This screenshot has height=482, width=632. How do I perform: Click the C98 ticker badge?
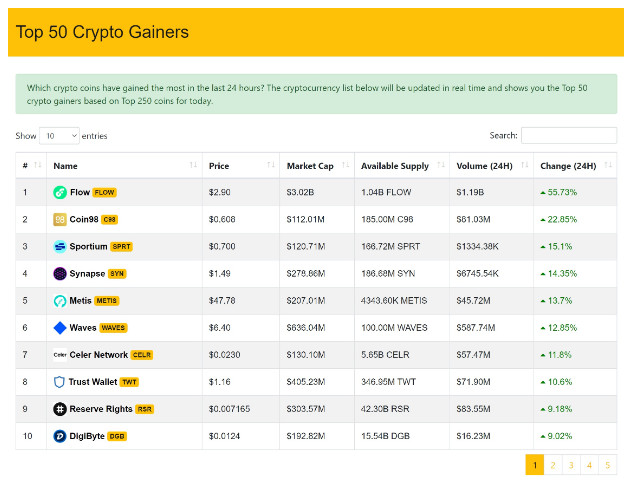[109, 220]
